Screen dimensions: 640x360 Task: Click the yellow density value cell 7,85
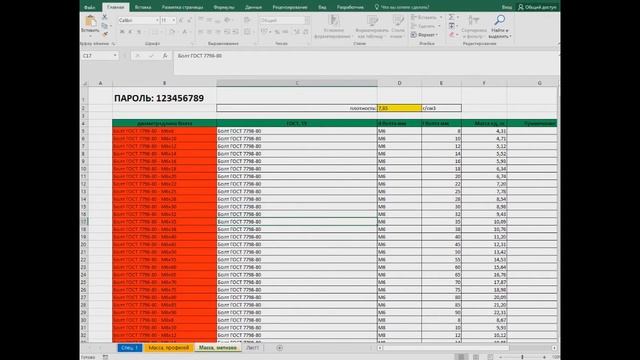point(399,108)
